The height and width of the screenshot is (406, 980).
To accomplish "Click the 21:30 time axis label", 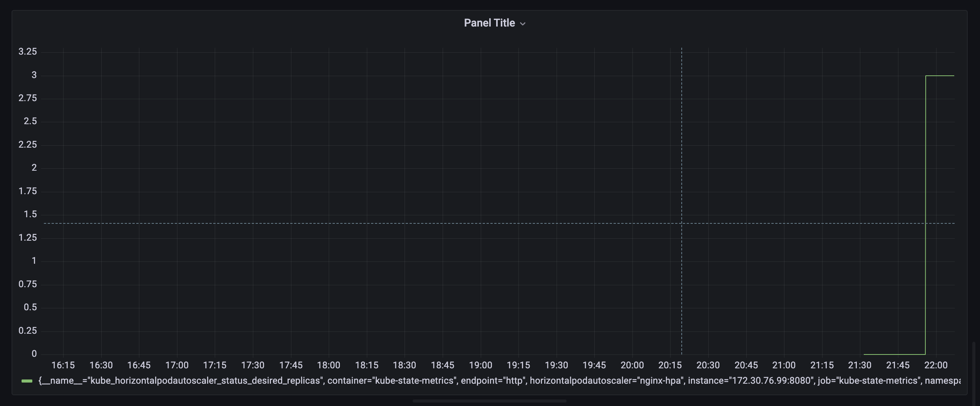I will [x=860, y=365].
